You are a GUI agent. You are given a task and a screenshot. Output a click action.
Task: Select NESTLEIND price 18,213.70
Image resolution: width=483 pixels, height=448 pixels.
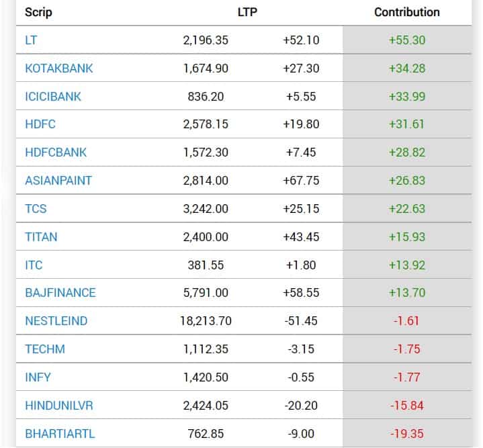click(x=206, y=321)
